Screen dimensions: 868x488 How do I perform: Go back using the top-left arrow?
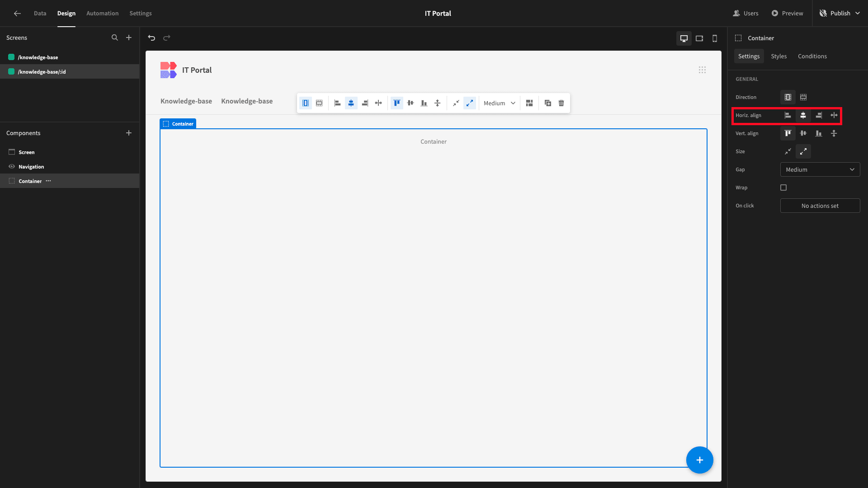17,13
